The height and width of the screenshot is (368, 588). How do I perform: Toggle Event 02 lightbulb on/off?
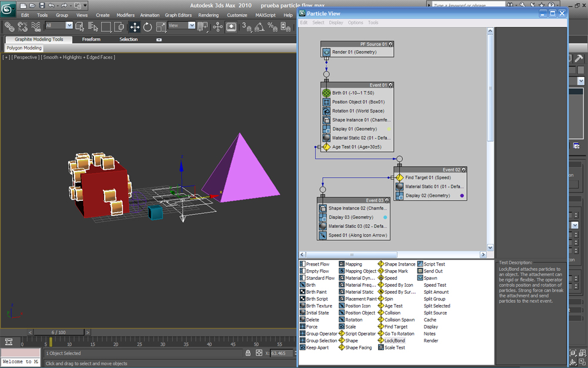tap(463, 170)
